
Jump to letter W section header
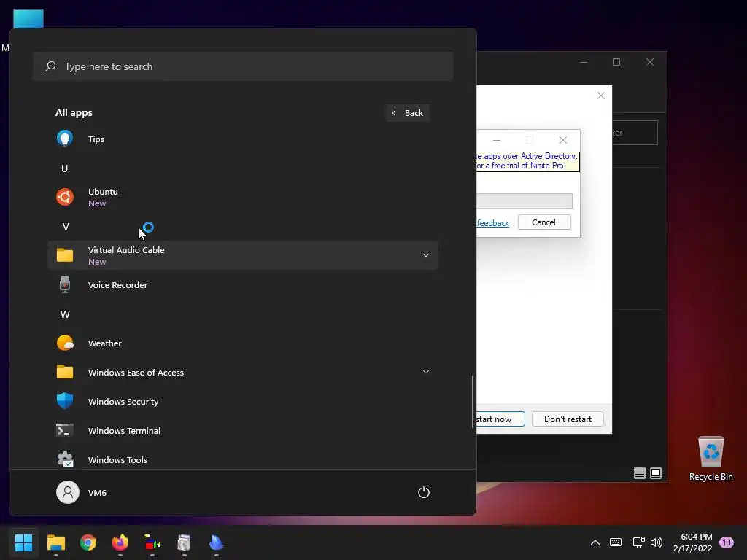coord(65,314)
